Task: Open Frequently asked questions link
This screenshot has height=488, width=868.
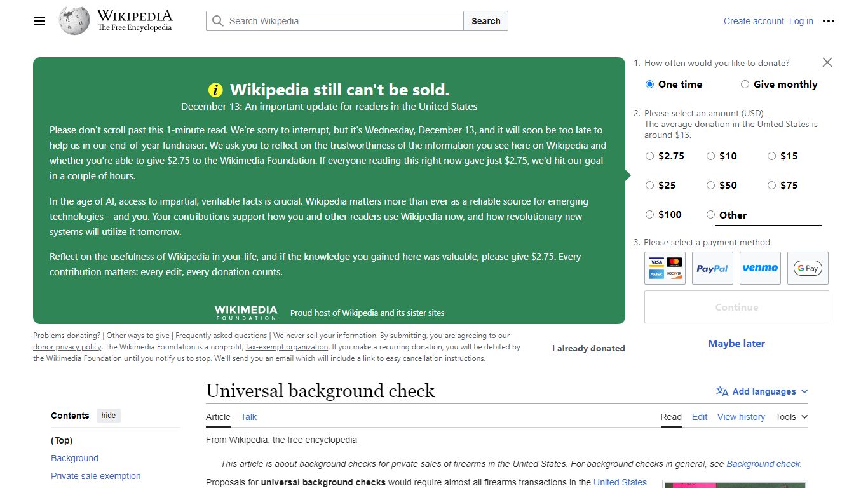Action: 221,335
